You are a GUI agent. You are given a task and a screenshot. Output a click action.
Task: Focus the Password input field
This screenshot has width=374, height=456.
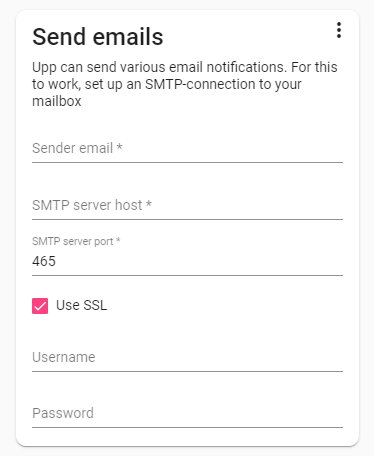187,413
